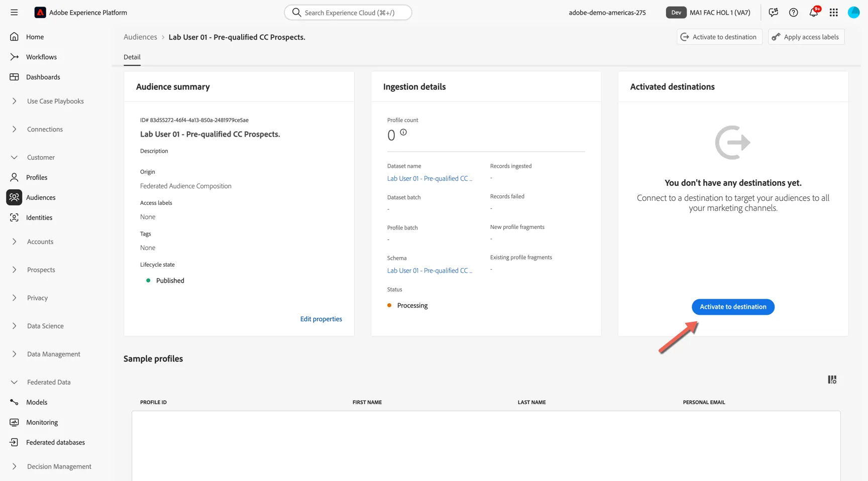Click the blue Activate to destination button
The width and height of the screenshot is (868, 481).
click(x=733, y=307)
